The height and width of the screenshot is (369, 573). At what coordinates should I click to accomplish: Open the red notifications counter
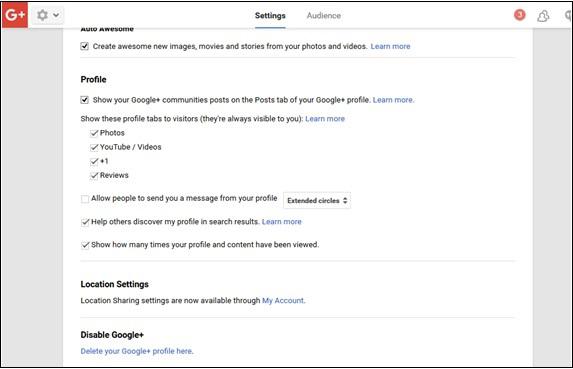(520, 15)
